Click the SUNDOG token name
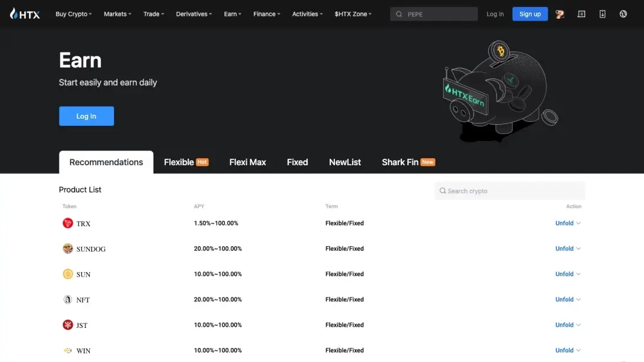The width and height of the screenshot is (644, 362). pos(90,249)
